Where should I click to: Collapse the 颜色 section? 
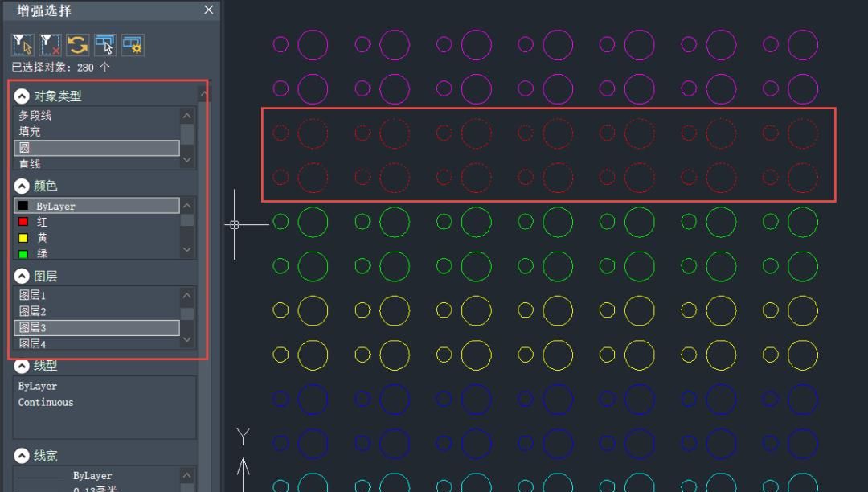(22, 186)
